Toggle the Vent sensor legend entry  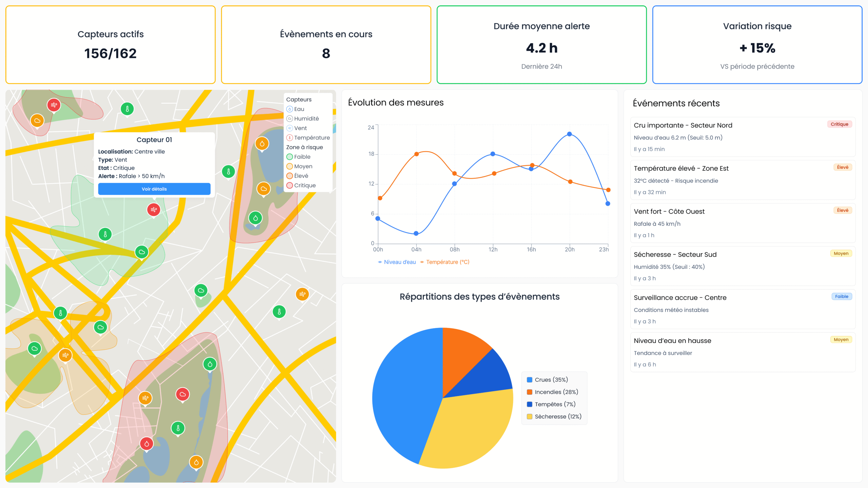point(297,128)
